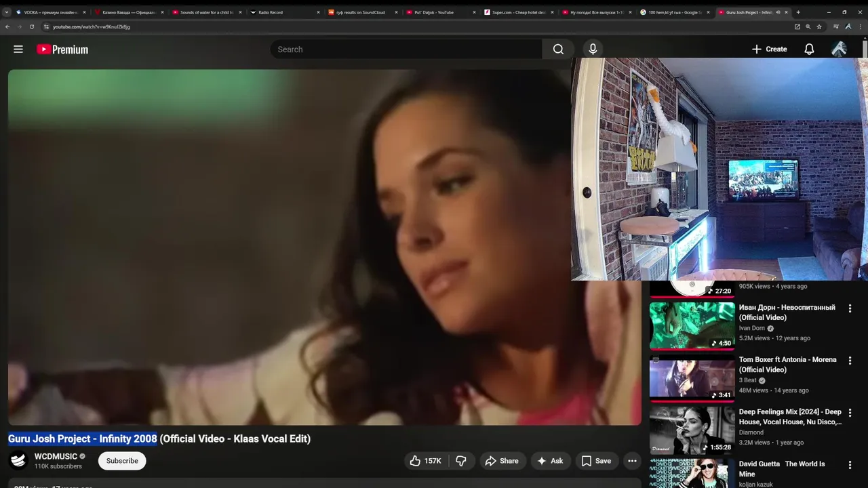Open the Tom Boxer 3:41 thumbnail
Image resolution: width=868 pixels, height=488 pixels.
click(x=692, y=378)
